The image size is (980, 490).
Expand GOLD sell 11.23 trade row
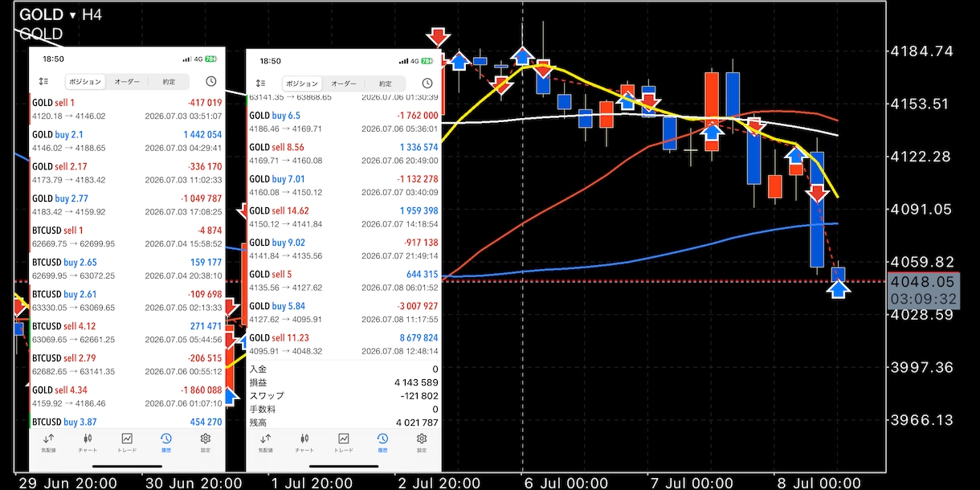pos(343,344)
